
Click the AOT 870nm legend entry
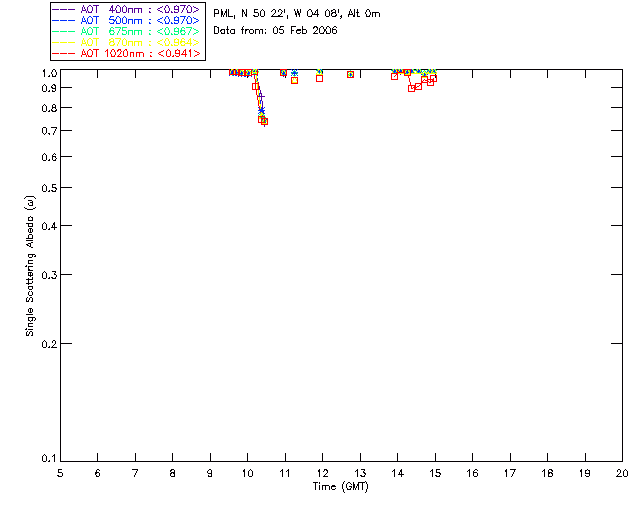pos(126,42)
